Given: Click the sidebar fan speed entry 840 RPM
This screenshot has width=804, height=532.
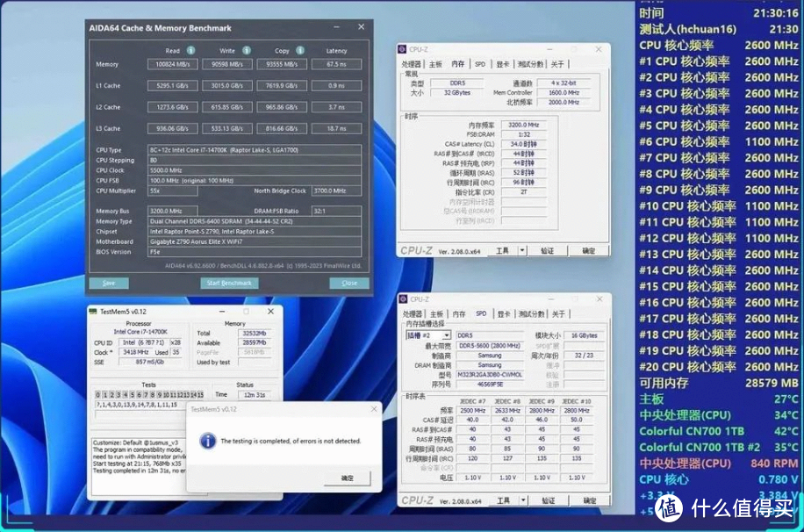Looking at the screenshot, I should coord(718,464).
